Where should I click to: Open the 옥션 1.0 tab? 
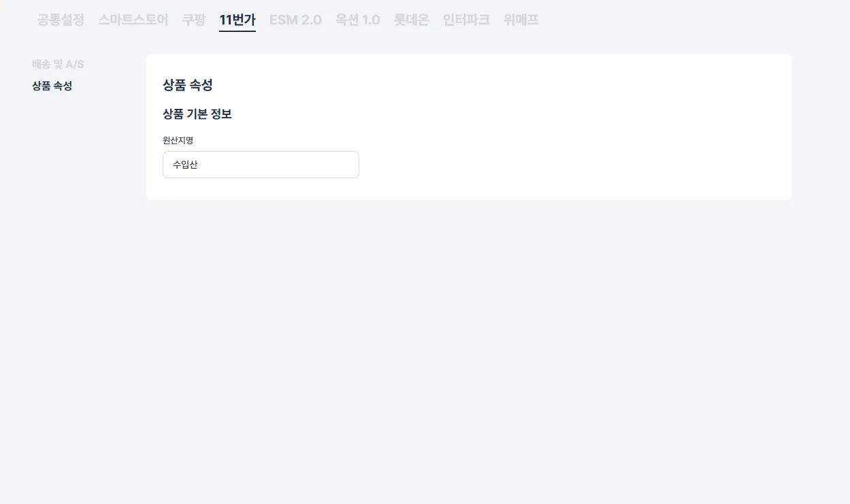pyautogui.click(x=357, y=20)
